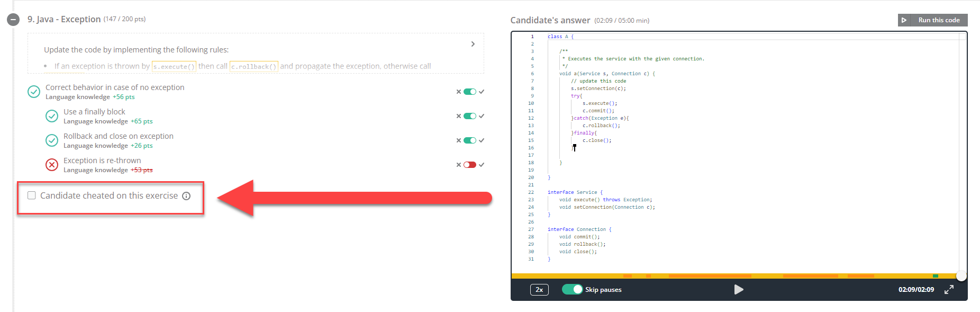The width and height of the screenshot is (980, 312).
Task: Expand the exercise description with the chevron
Action: click(x=473, y=44)
